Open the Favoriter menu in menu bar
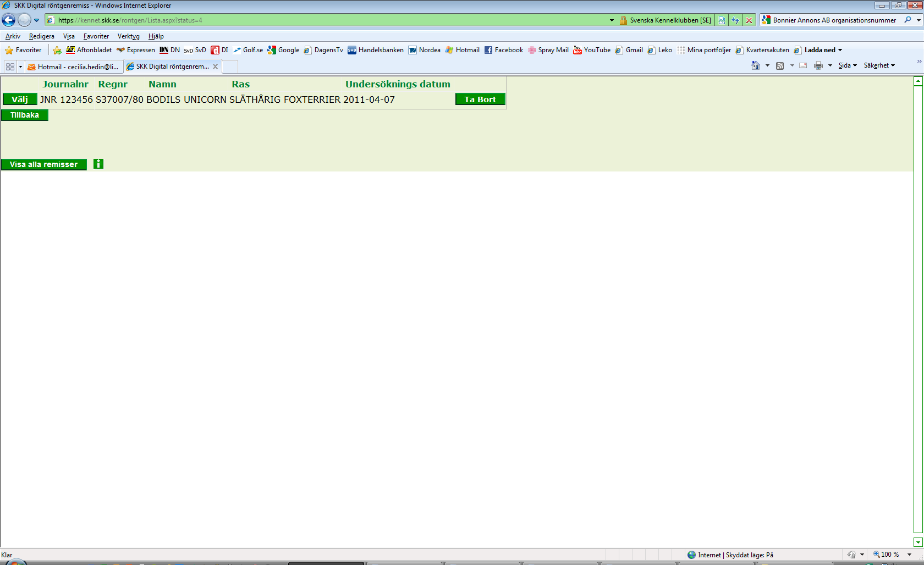The height and width of the screenshot is (565, 924). click(x=96, y=36)
